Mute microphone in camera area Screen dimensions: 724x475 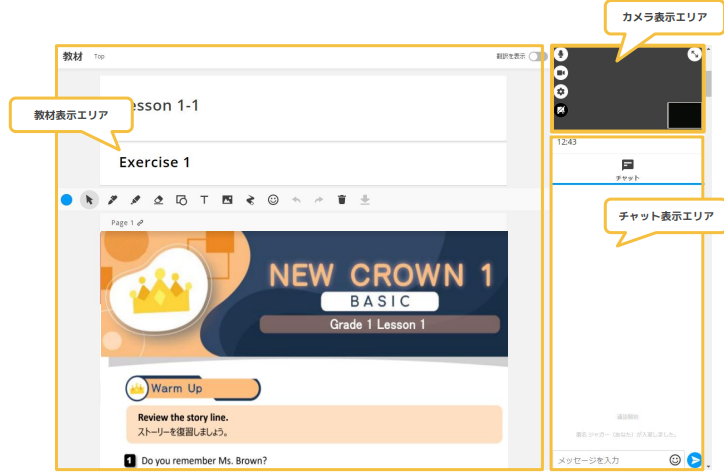point(561,54)
